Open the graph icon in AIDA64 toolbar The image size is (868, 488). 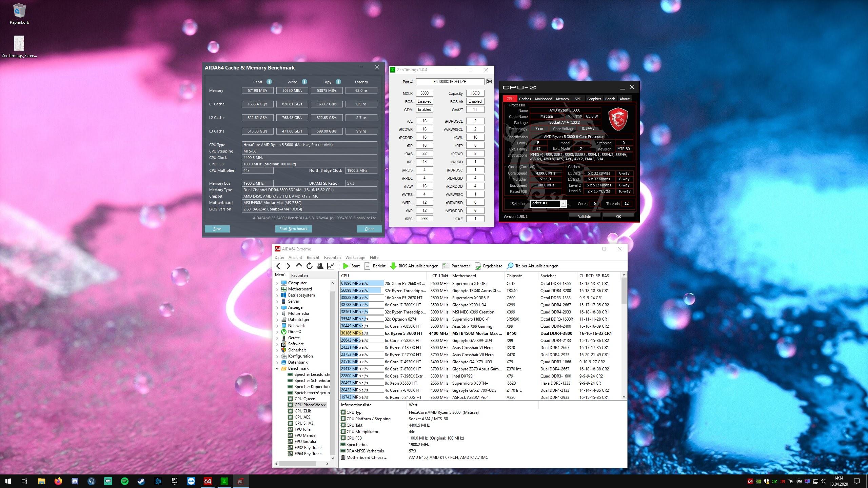[331, 266]
